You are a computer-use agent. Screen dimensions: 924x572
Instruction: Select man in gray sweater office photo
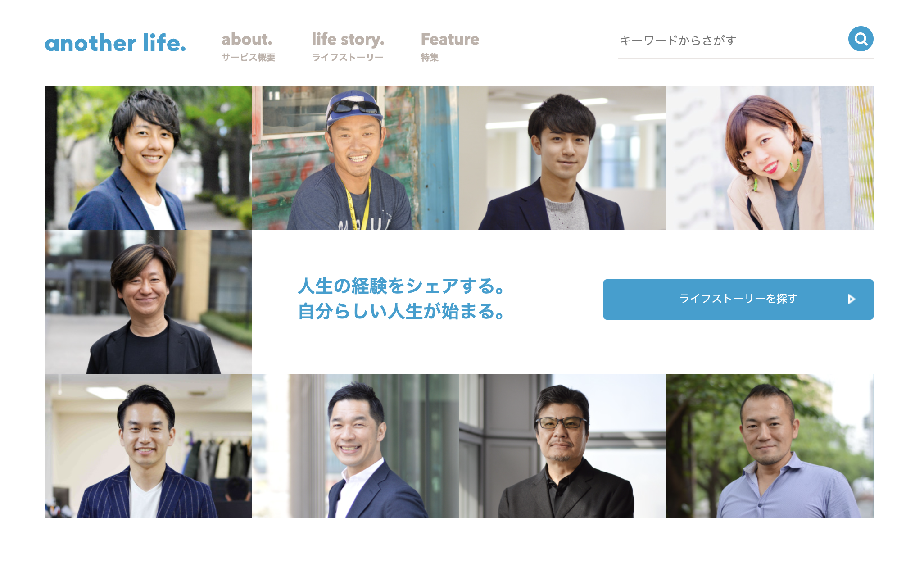[563, 158]
